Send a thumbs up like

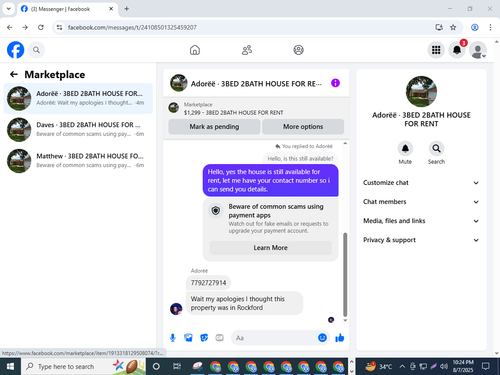click(x=340, y=338)
